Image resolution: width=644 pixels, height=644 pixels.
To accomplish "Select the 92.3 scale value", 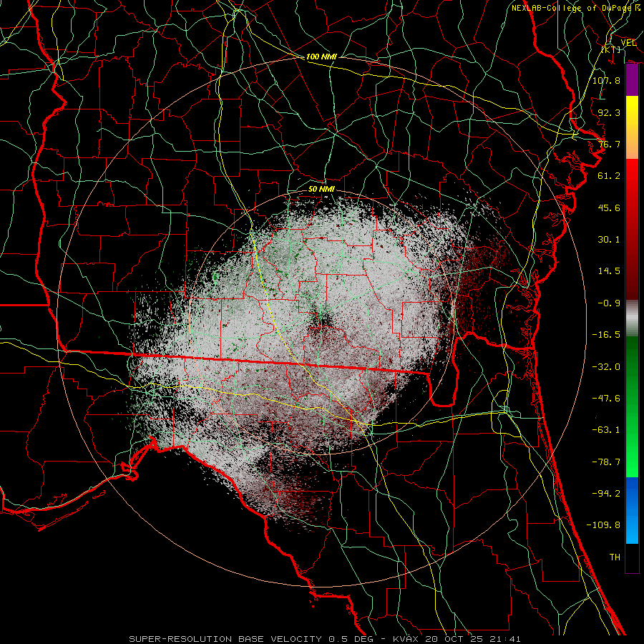I will pyautogui.click(x=609, y=112).
